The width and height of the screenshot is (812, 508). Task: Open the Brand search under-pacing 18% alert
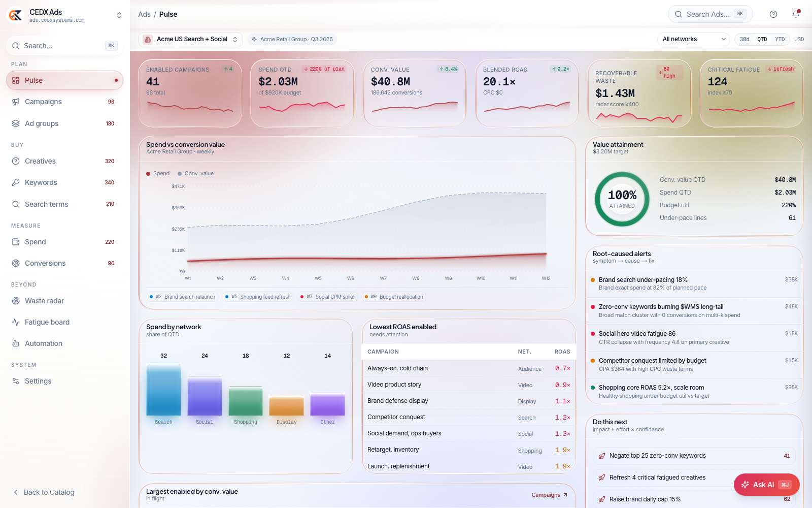(694, 283)
